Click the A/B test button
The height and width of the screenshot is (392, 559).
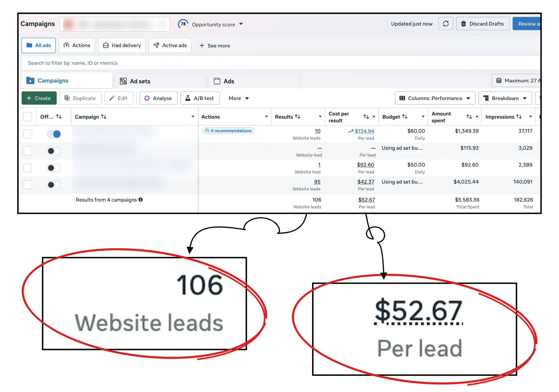(200, 98)
